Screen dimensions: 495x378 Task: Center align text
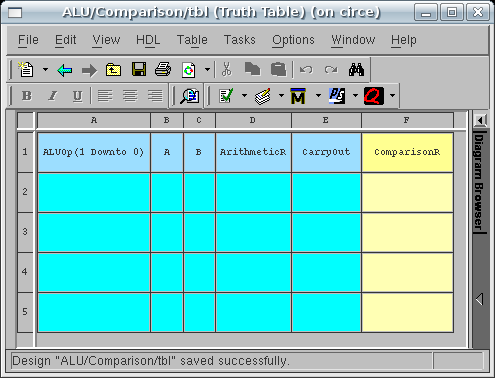(130, 96)
